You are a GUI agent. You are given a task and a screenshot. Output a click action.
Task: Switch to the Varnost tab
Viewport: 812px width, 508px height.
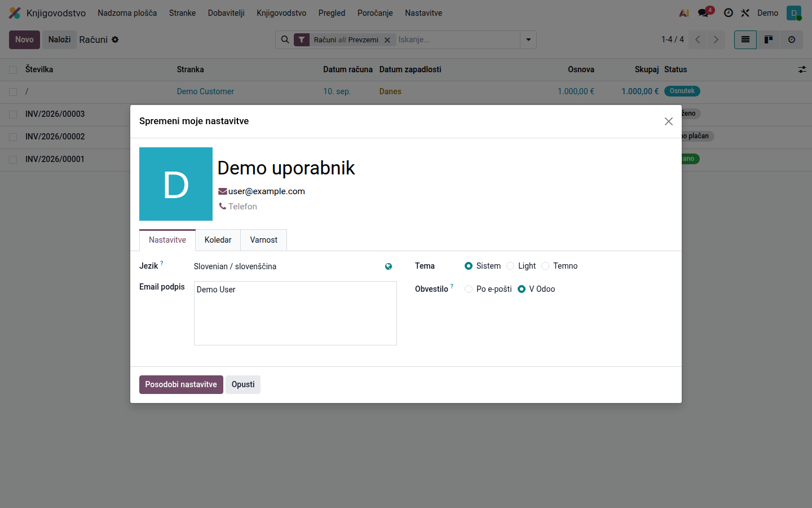pos(264,240)
